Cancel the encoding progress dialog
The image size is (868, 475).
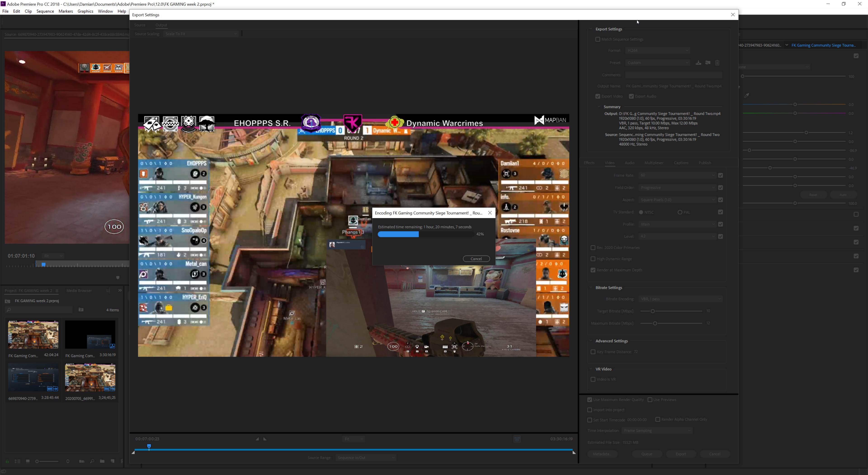pyautogui.click(x=476, y=259)
